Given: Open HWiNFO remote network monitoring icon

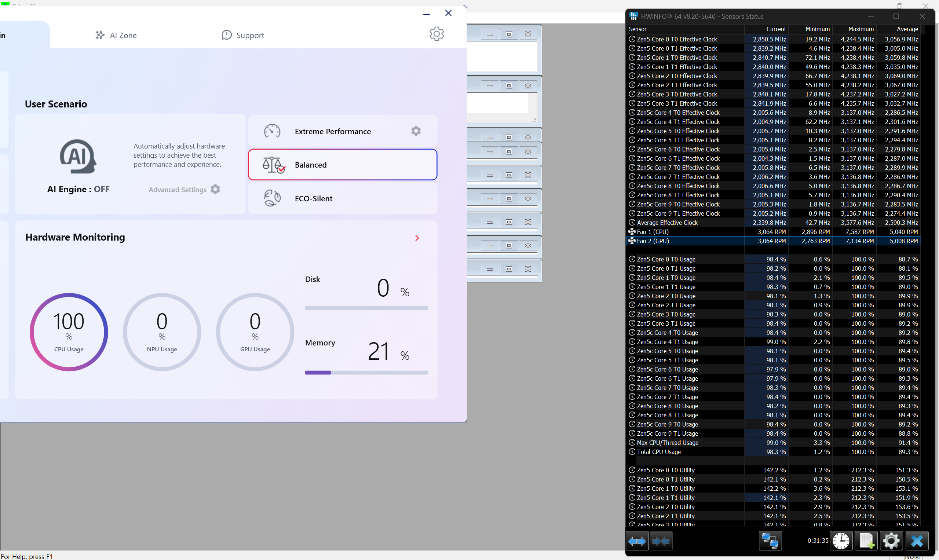Looking at the screenshot, I should (770, 541).
